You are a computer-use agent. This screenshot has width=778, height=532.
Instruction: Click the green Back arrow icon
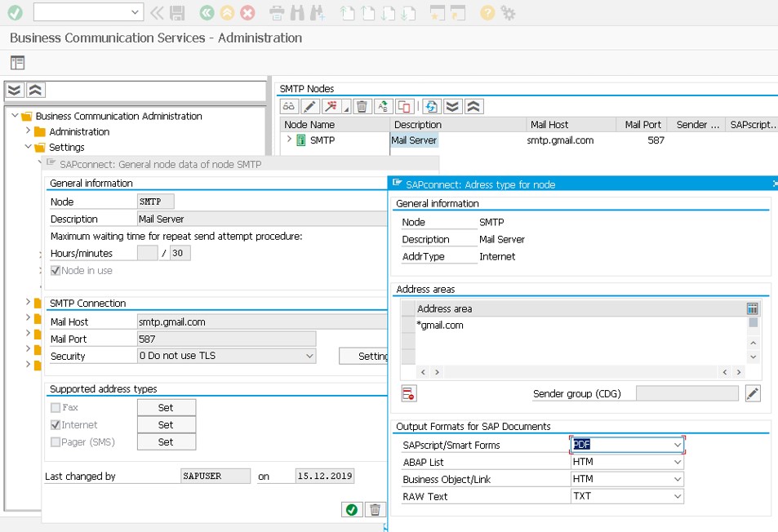[x=207, y=13]
